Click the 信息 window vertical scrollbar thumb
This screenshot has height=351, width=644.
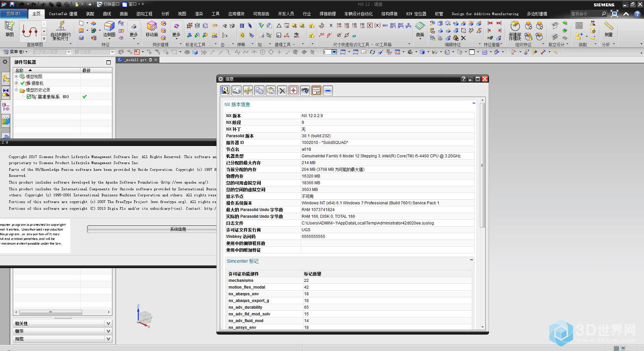coord(483,165)
